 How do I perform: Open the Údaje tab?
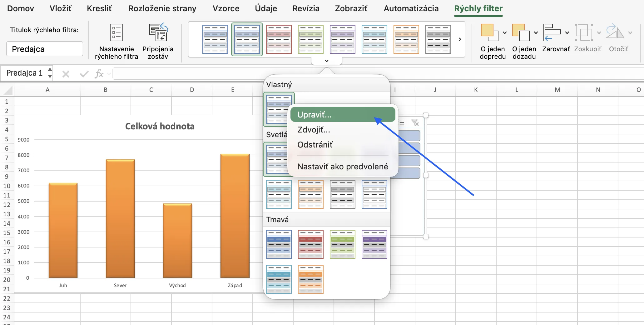266,8
